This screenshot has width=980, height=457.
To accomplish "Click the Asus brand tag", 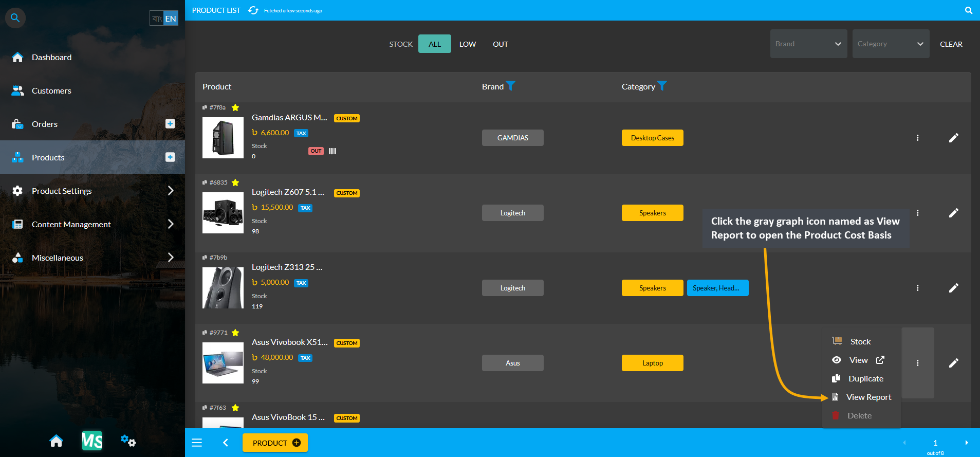I will (512, 363).
